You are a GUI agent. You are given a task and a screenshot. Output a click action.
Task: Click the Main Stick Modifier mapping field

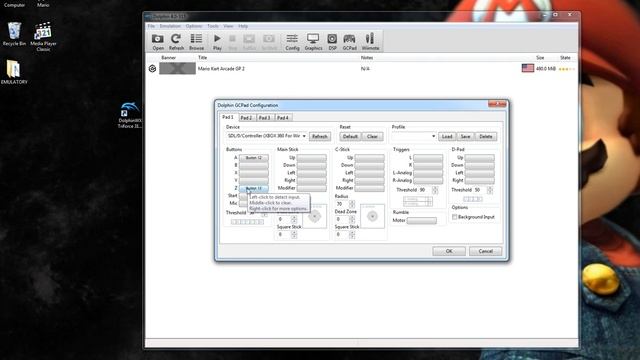[x=311, y=188]
